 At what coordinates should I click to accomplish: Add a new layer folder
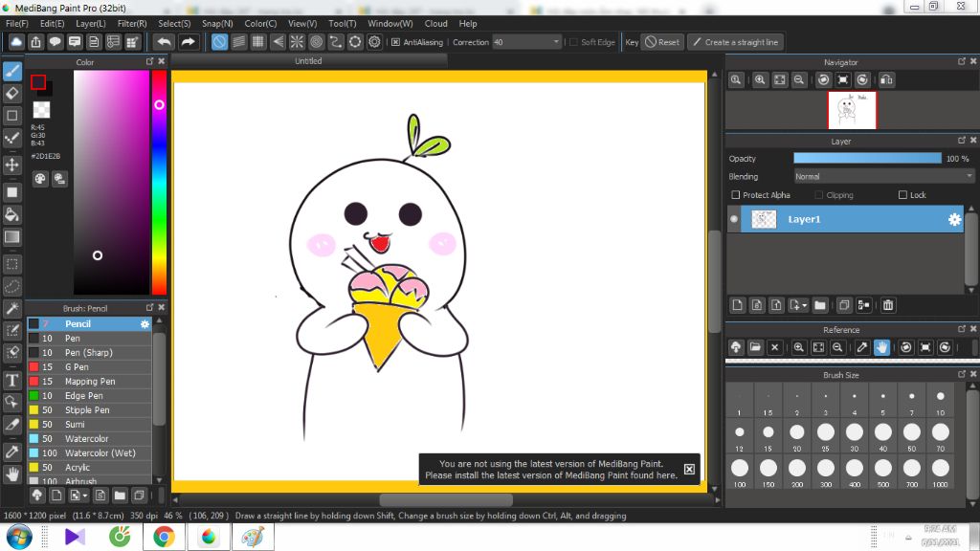(x=820, y=305)
